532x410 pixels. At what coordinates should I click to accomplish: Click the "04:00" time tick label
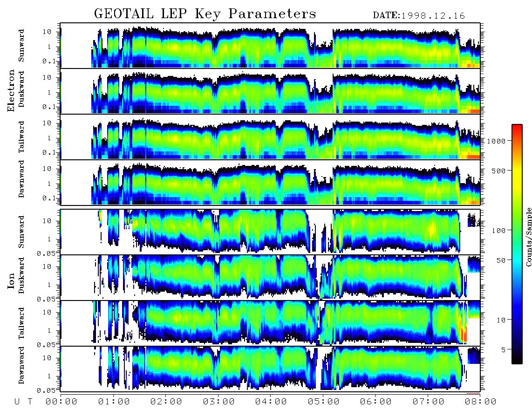click(271, 402)
